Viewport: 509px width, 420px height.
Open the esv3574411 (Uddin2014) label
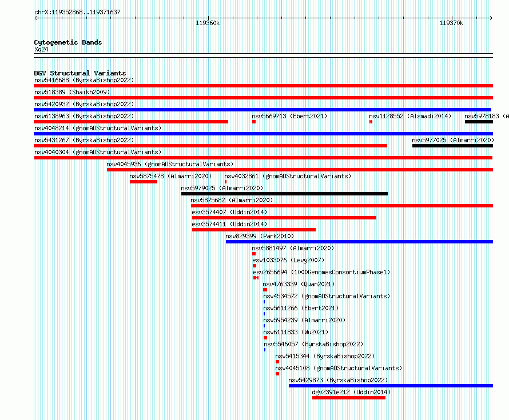point(229,224)
